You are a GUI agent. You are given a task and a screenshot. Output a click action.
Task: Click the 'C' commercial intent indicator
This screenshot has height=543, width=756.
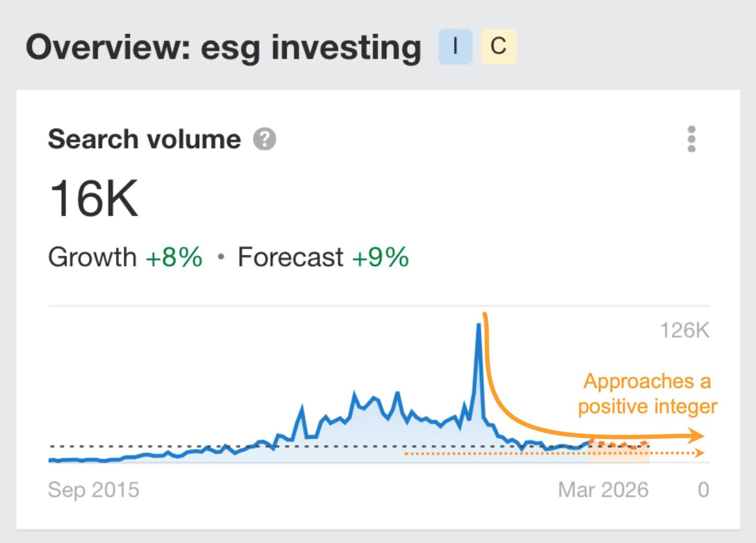(x=499, y=47)
